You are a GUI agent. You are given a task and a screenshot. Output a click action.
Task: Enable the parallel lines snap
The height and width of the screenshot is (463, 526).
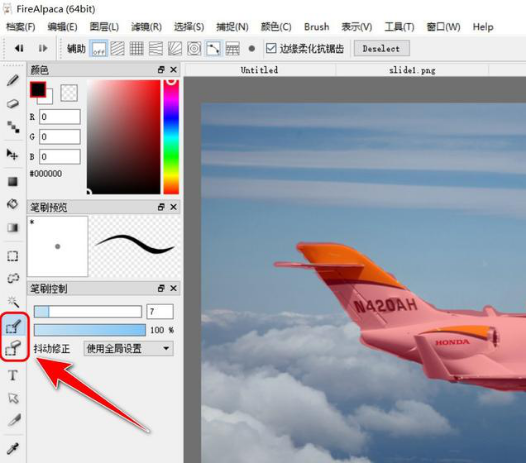117,49
